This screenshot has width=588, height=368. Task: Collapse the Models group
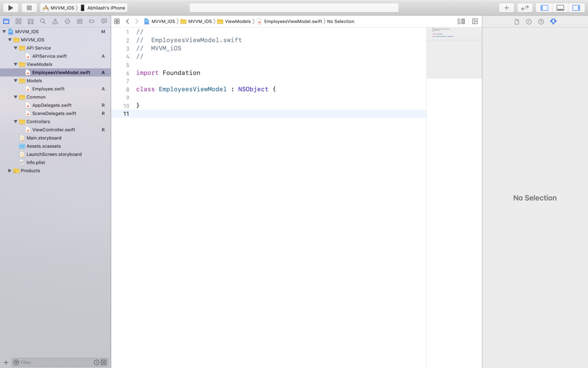coord(15,81)
